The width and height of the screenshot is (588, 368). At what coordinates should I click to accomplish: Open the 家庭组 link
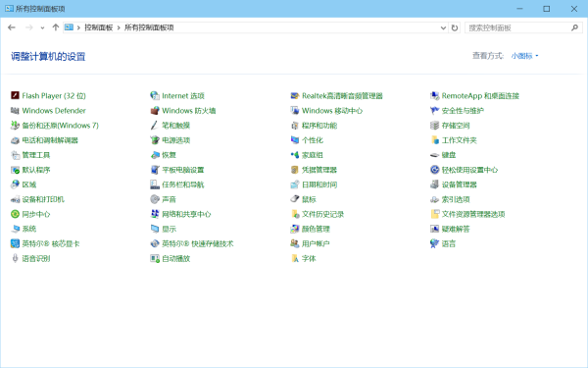pyautogui.click(x=313, y=155)
